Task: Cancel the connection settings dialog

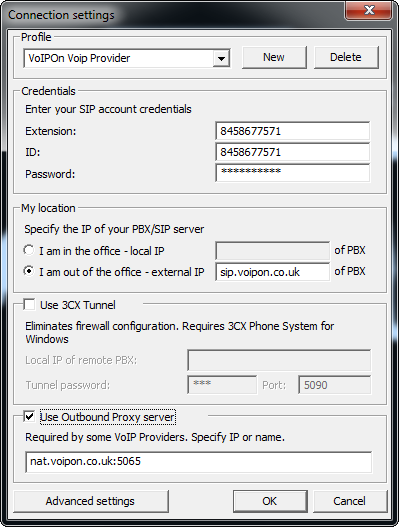Action: click(350, 501)
